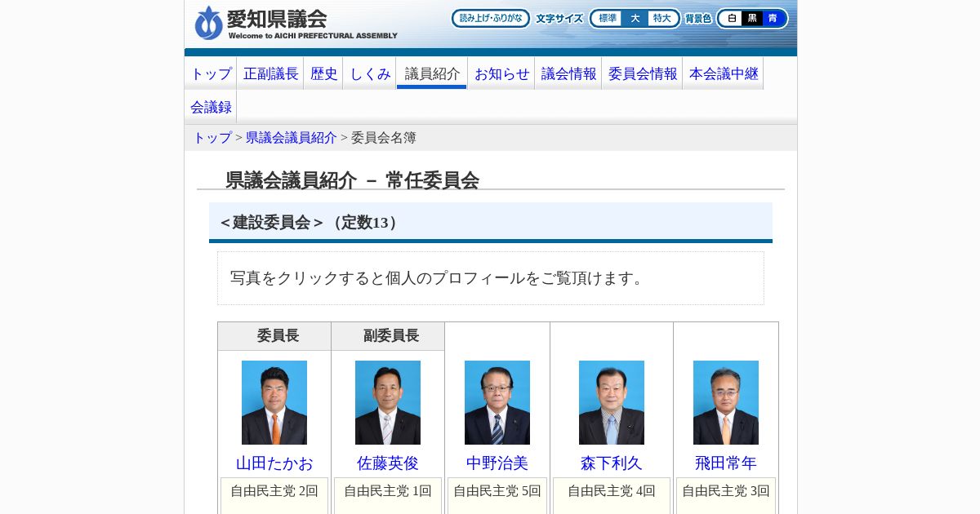Click the 佐藤英俊 name link

pos(388,463)
